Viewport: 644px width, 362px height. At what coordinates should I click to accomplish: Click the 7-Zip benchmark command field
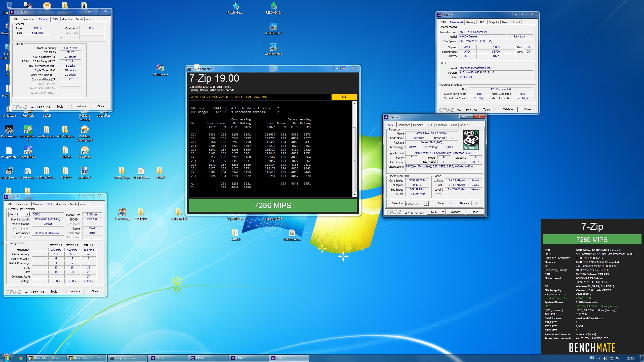click(x=260, y=97)
